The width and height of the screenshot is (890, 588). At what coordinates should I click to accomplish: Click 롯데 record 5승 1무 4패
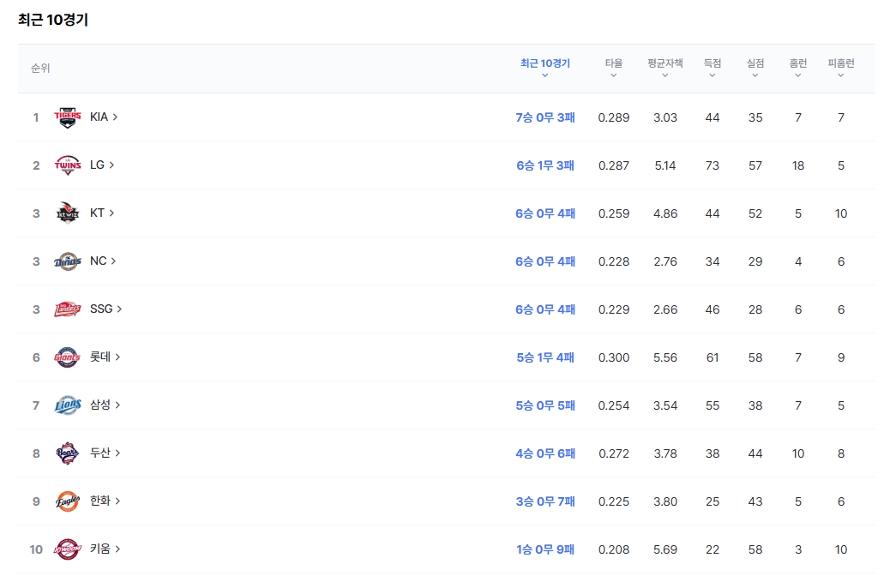pos(545,357)
